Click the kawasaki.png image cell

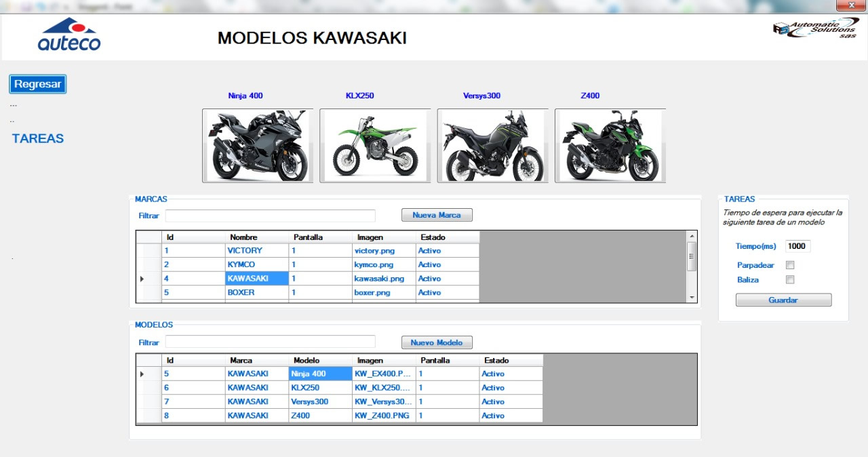pos(384,279)
